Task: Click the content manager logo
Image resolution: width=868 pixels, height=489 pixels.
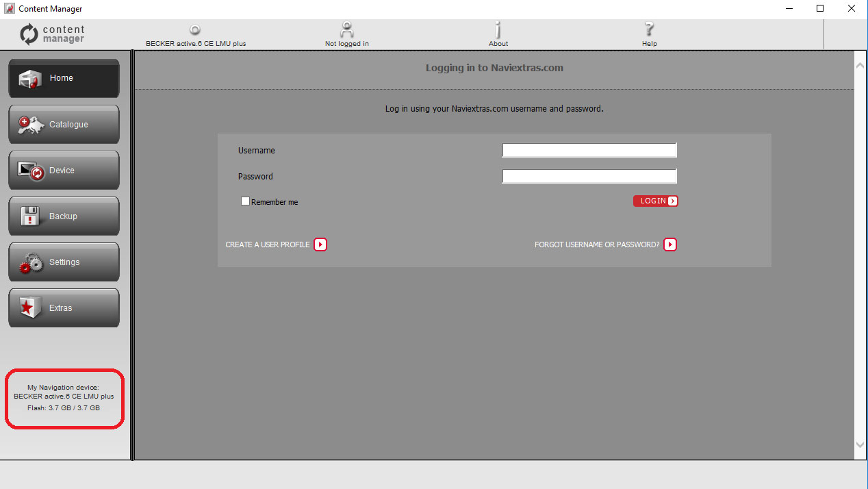Action: point(52,34)
